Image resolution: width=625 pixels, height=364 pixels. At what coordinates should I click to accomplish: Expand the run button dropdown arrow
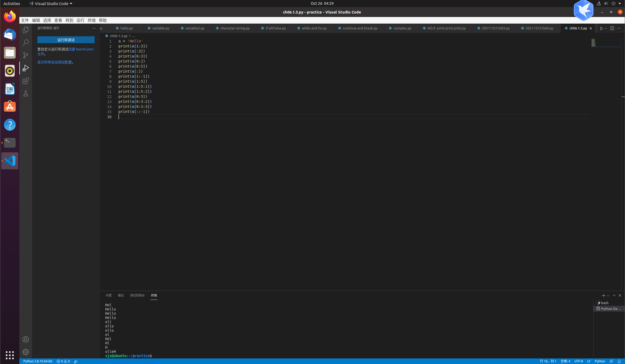pos(606,28)
